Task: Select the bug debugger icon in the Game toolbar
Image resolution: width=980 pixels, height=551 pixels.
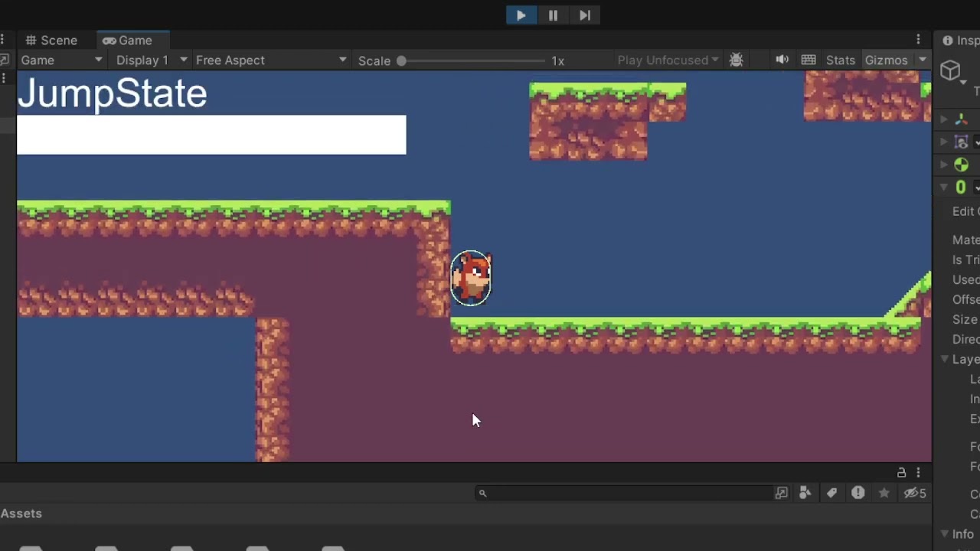Action: [737, 60]
